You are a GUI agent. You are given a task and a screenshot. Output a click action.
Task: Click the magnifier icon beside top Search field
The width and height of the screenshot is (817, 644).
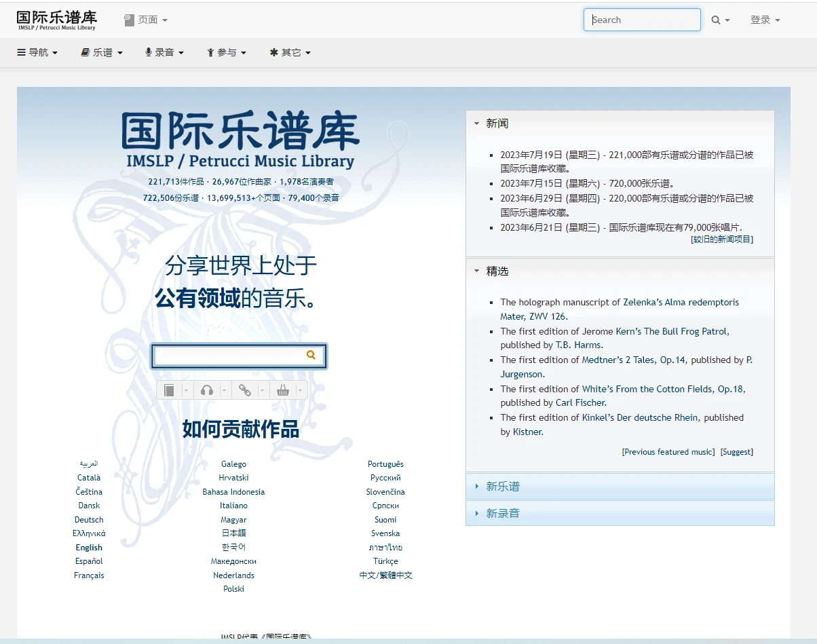[716, 20]
